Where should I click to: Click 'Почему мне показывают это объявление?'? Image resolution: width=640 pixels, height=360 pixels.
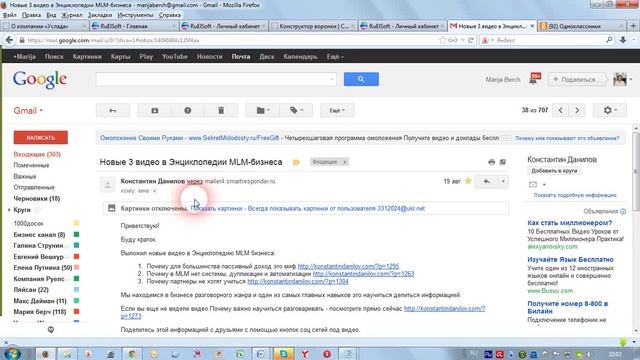pyautogui.click(x=567, y=138)
